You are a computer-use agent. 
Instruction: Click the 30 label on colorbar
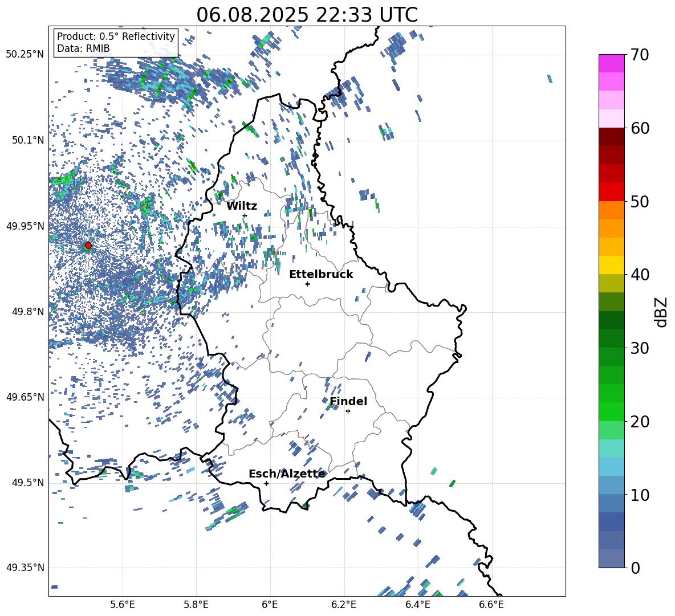point(640,348)
